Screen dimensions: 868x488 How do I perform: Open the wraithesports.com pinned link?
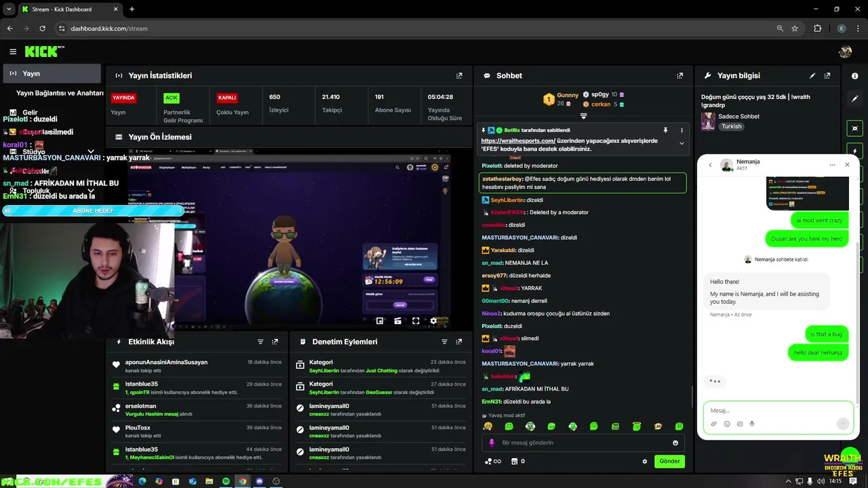(x=518, y=141)
